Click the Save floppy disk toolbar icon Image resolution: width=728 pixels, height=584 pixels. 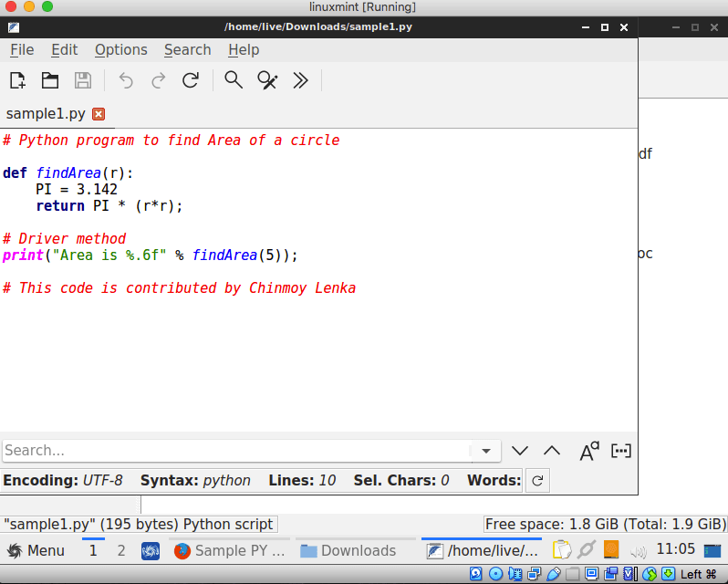click(83, 80)
